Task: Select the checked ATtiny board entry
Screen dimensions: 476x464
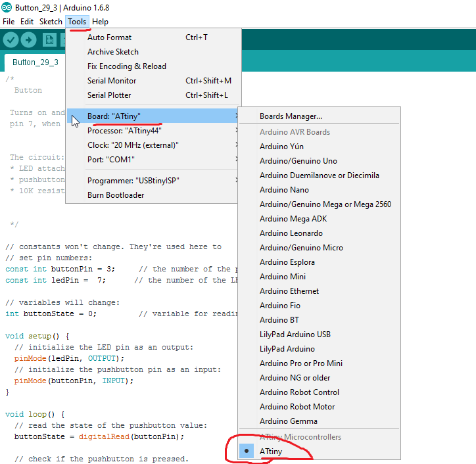Action: click(319, 452)
